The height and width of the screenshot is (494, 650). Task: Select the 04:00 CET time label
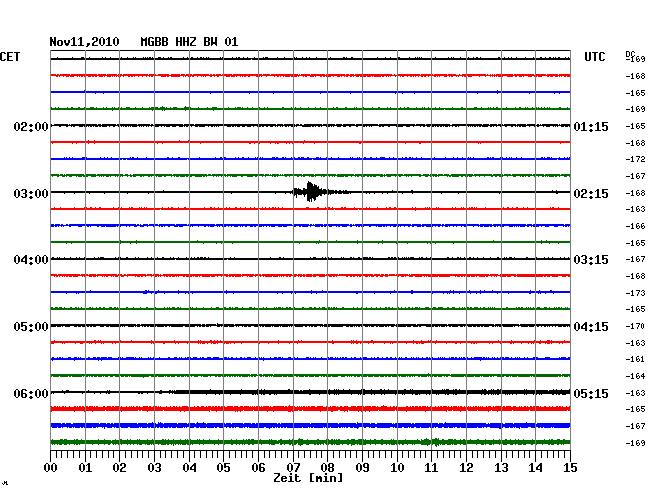point(31,260)
